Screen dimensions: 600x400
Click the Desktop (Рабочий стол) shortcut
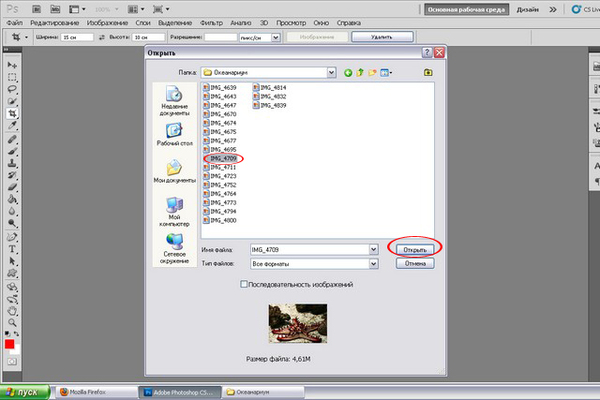(174, 135)
